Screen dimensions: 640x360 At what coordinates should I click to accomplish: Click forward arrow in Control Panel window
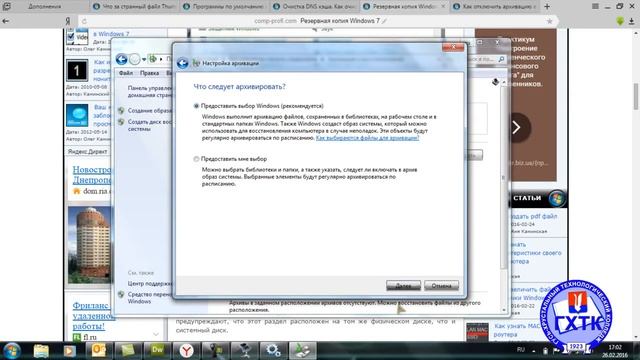[x=135, y=59]
